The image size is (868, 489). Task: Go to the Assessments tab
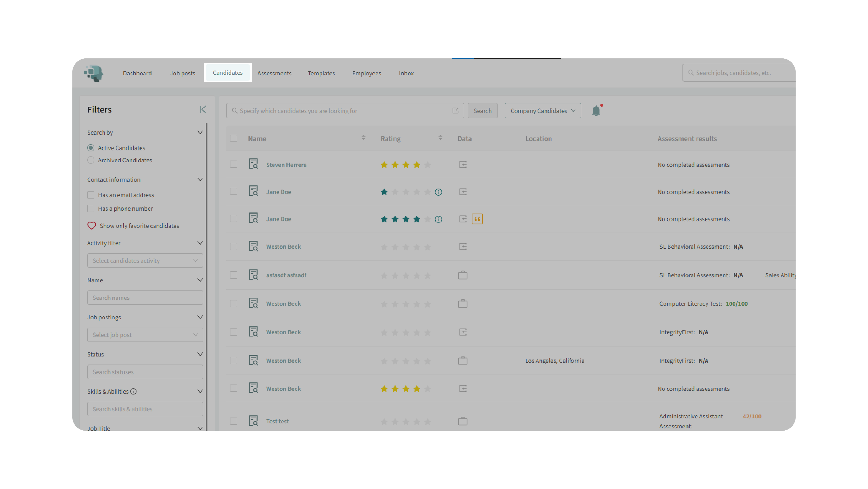pos(274,73)
